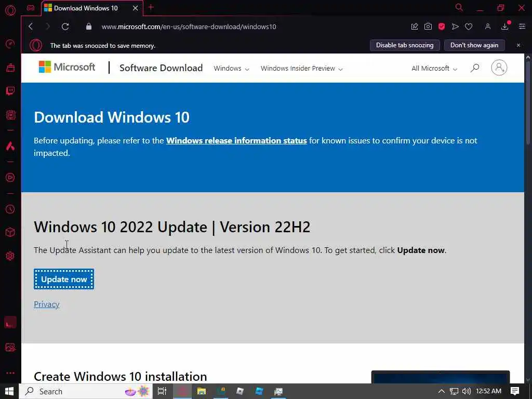Open the chip-shaped sidebar icon
The width and height of the screenshot is (532, 399).
click(x=10, y=115)
